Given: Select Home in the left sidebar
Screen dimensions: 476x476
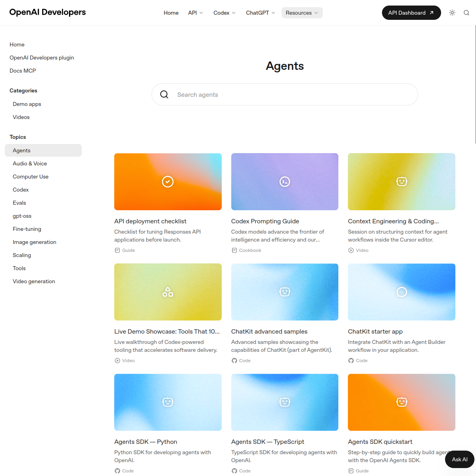Looking at the screenshot, I should pos(17,44).
